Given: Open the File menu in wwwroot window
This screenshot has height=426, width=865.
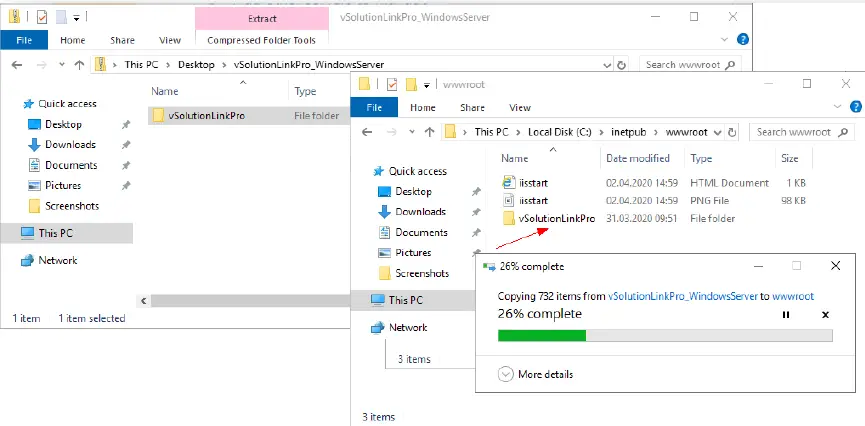Looking at the screenshot, I should pos(373,107).
